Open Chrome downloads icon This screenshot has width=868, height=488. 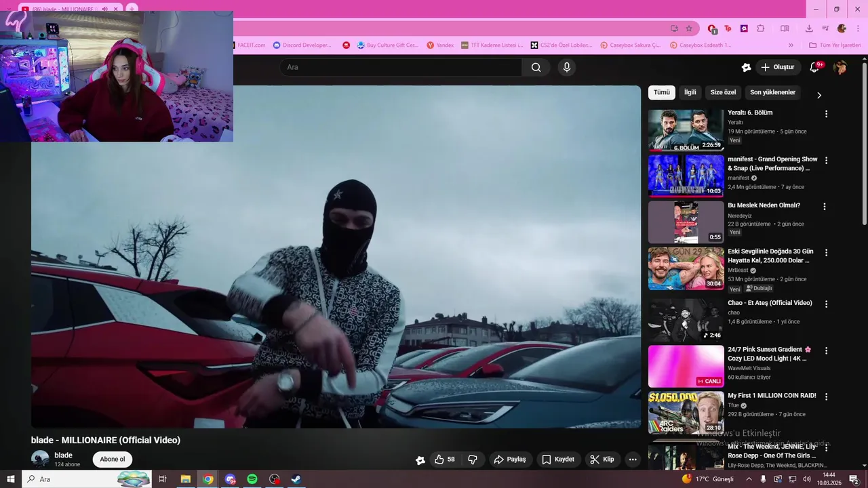[x=809, y=28]
